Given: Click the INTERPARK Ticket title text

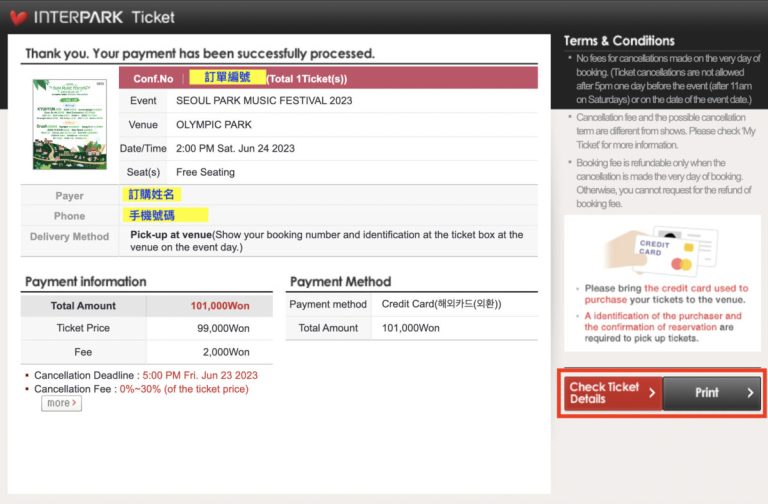Looking at the screenshot, I should click(x=104, y=17).
